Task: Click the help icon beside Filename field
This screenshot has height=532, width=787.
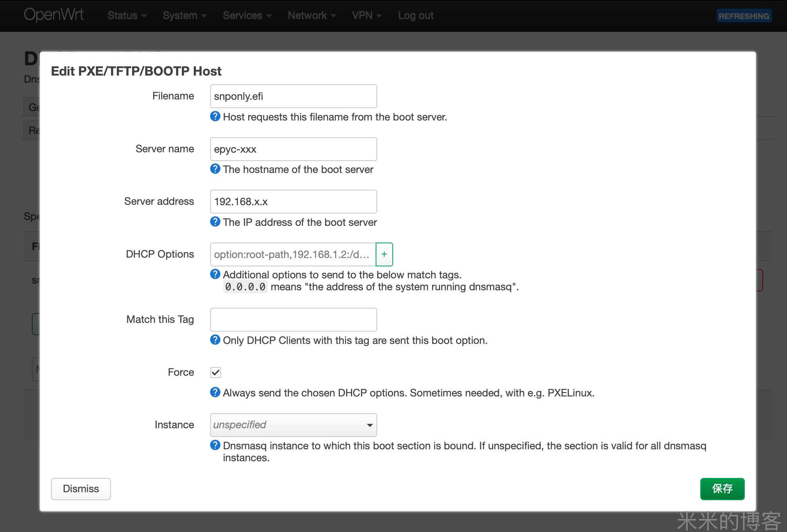Action: [215, 116]
